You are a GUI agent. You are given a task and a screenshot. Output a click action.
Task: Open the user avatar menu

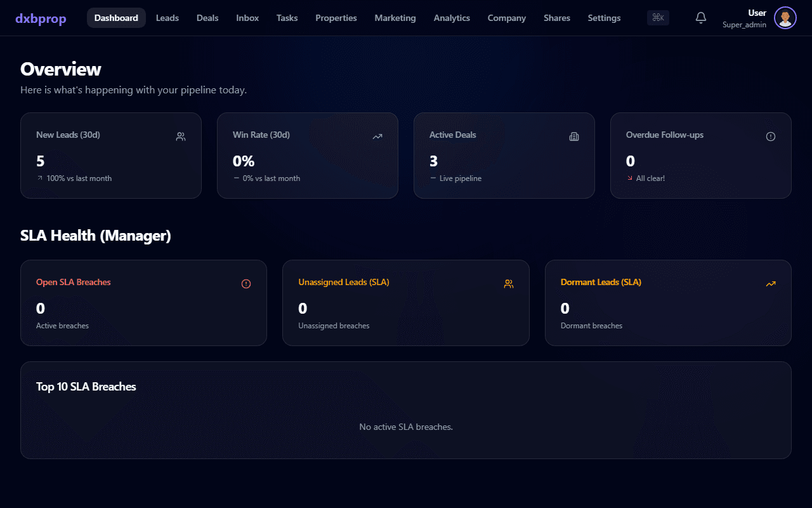coord(785,18)
